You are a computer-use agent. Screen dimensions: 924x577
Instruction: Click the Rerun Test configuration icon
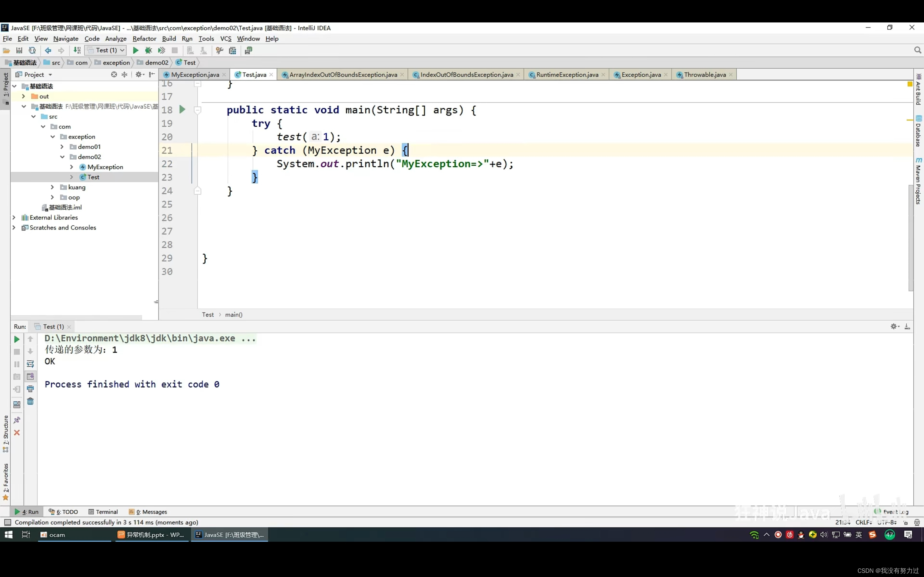[17, 339]
